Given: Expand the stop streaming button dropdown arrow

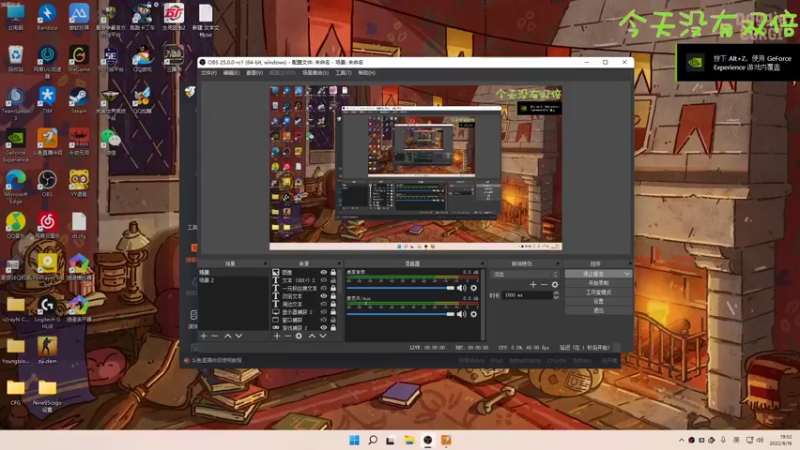Looking at the screenshot, I should tap(627, 274).
